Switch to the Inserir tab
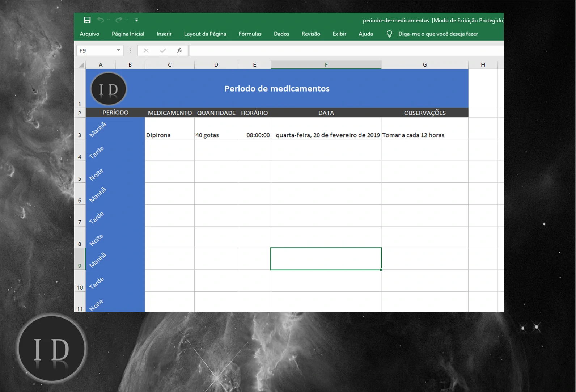 click(164, 34)
